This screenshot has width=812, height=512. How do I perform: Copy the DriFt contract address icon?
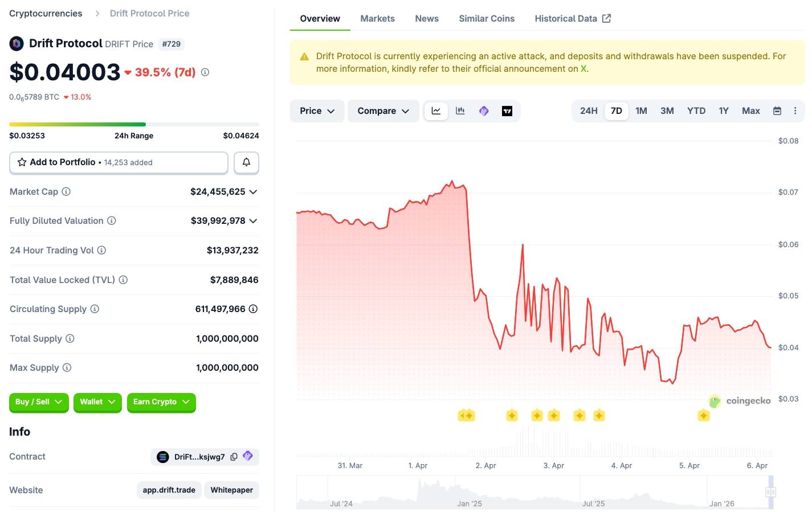(234, 456)
